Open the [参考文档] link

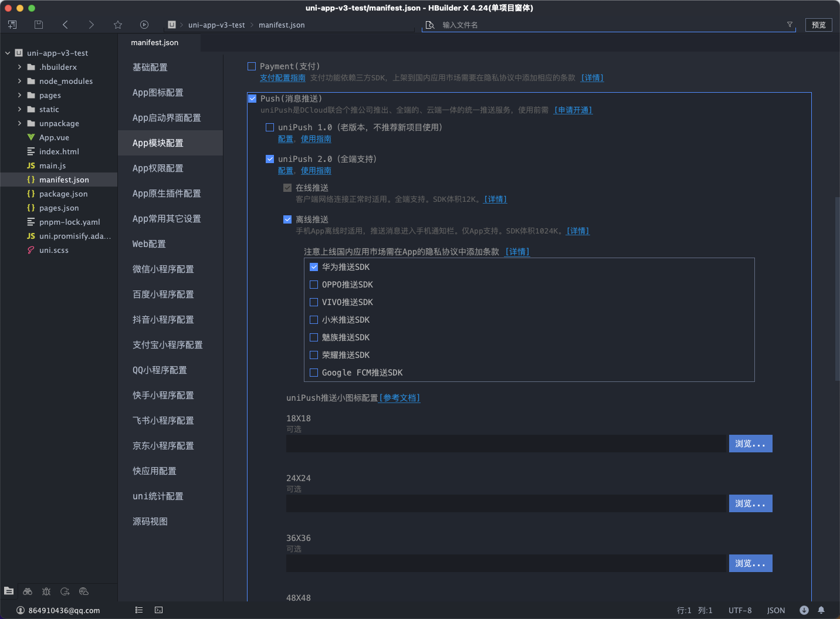[x=399, y=398]
